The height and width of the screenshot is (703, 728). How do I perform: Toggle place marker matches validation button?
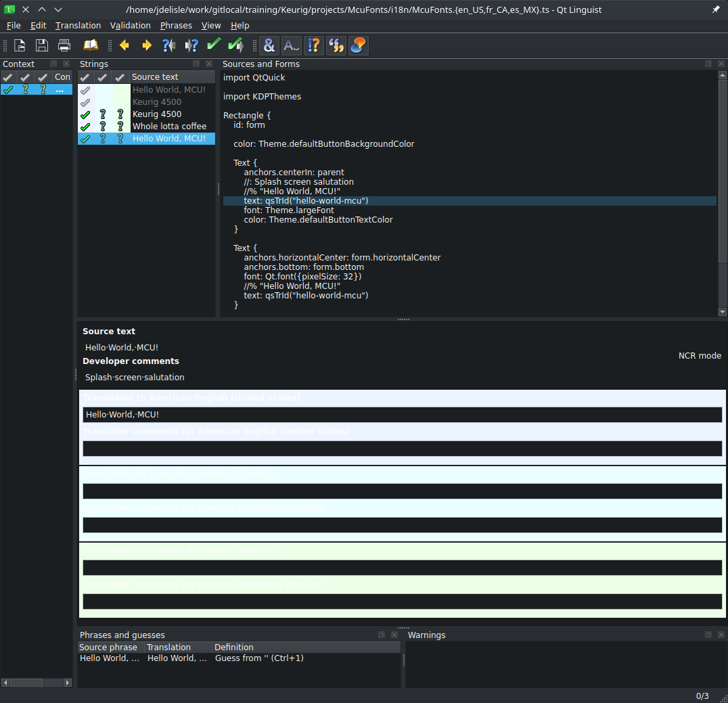click(359, 45)
